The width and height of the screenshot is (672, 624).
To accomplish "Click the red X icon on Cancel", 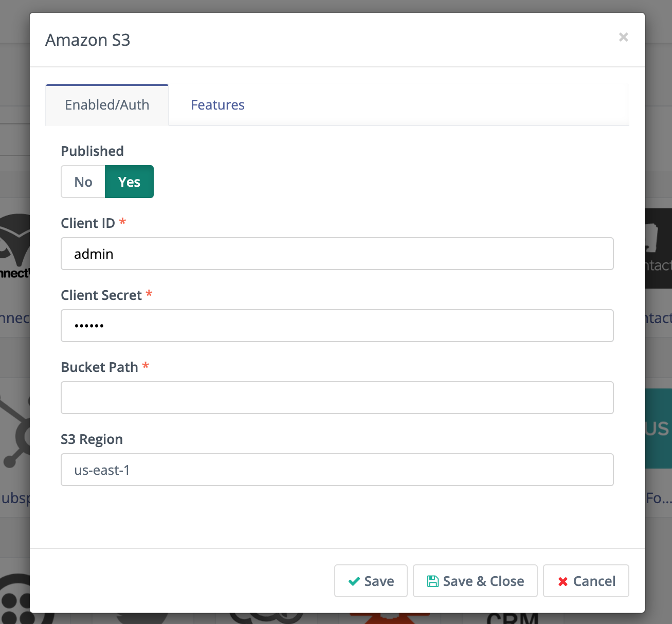I will click(x=563, y=581).
